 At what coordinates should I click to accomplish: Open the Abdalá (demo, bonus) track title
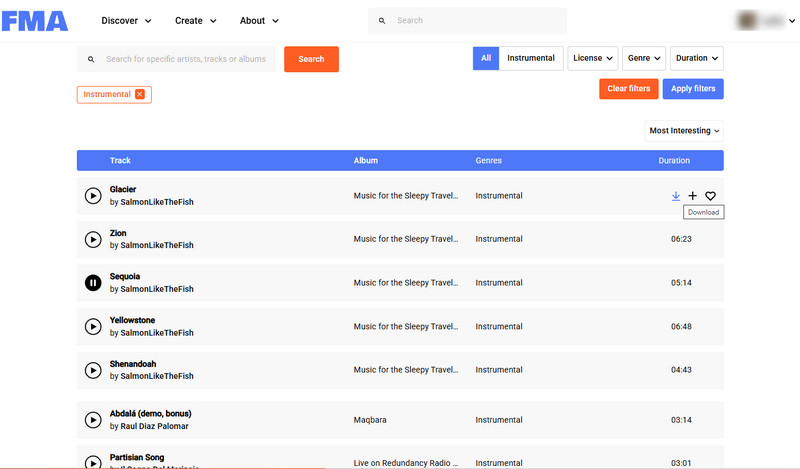coord(151,414)
